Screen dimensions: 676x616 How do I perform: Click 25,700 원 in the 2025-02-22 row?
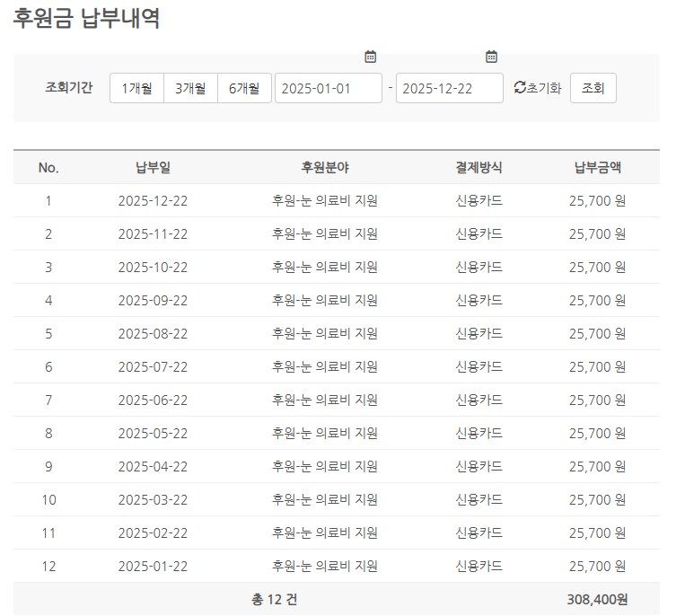tap(598, 533)
